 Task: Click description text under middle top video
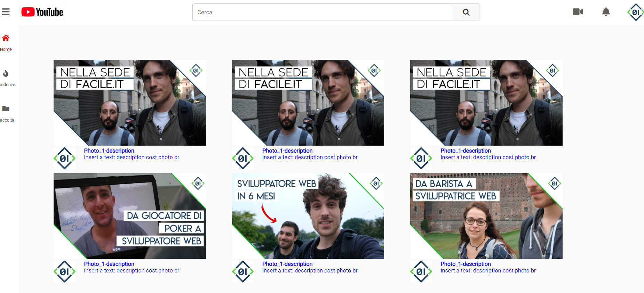[310, 157]
